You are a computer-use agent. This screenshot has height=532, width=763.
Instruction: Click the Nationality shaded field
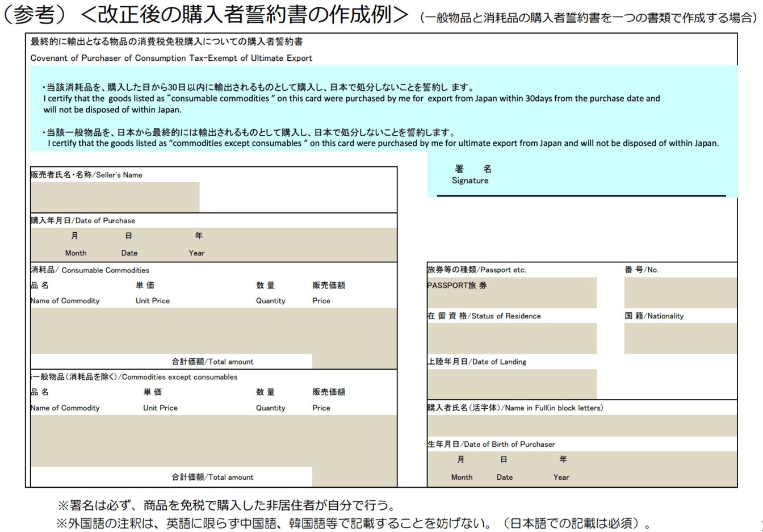681,338
